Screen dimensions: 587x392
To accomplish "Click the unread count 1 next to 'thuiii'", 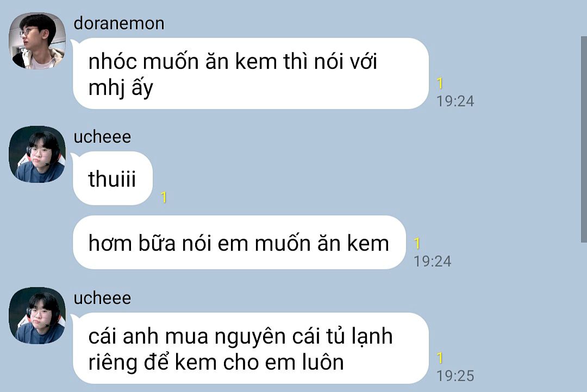I will click(x=164, y=198).
